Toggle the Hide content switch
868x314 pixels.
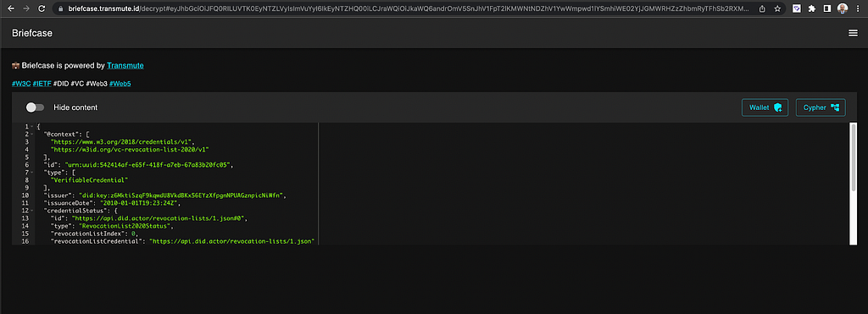[x=35, y=107]
